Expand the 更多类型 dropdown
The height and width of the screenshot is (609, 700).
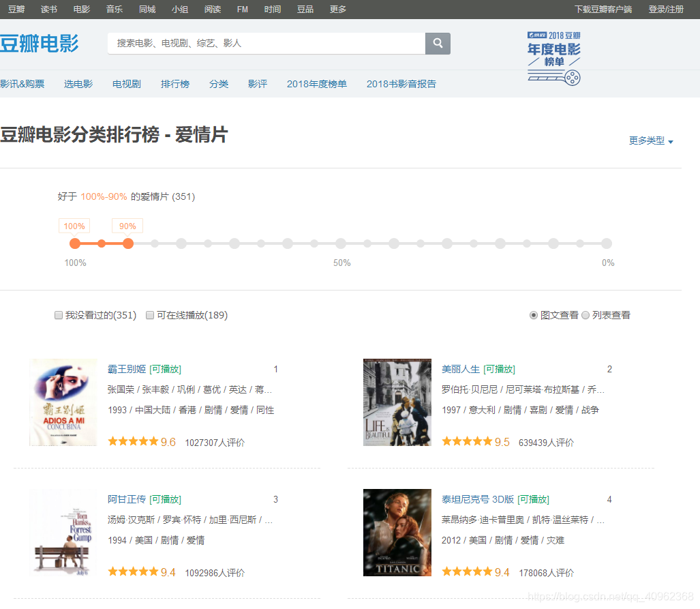pyautogui.click(x=651, y=140)
